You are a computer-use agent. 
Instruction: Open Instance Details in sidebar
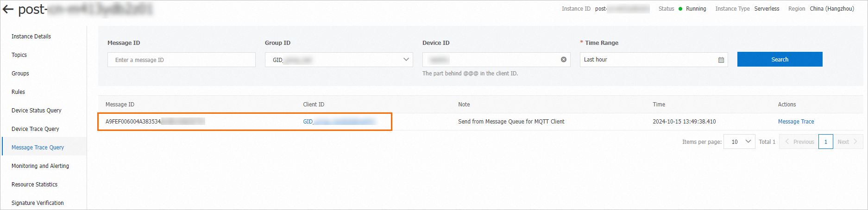tap(31, 37)
